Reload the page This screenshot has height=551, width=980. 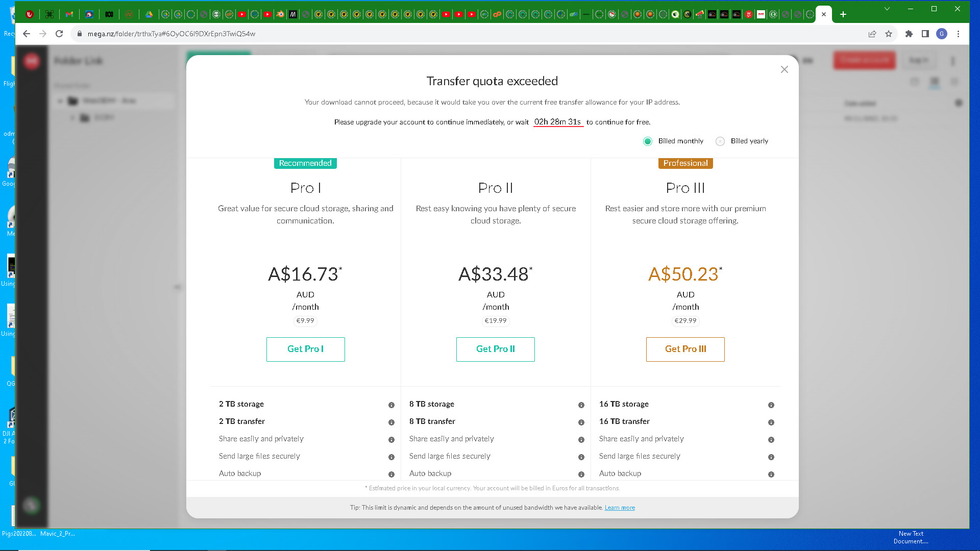[x=59, y=34]
